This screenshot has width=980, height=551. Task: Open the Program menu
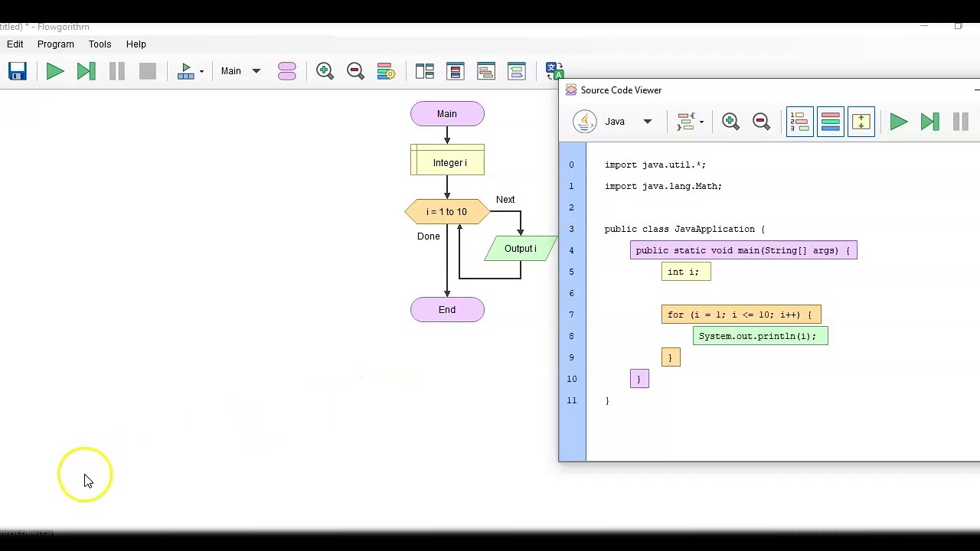[x=56, y=44]
